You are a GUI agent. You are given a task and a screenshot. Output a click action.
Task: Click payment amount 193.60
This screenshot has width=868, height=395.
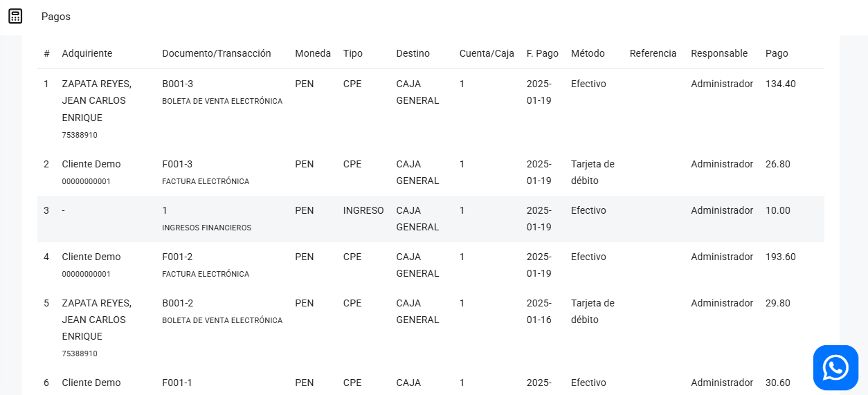coord(780,257)
